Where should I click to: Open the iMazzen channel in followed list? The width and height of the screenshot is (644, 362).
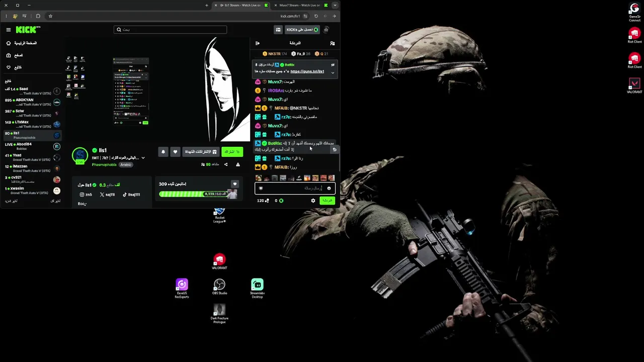tap(33, 168)
